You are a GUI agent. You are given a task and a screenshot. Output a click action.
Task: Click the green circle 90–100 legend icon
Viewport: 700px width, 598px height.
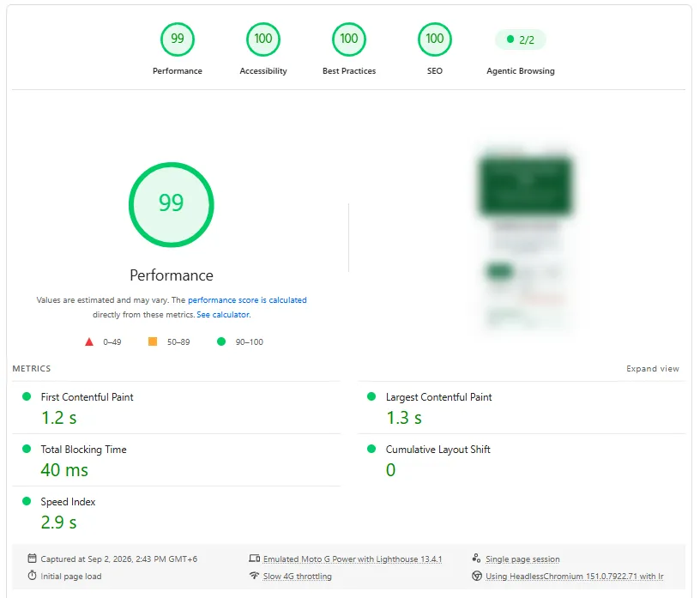[221, 341]
